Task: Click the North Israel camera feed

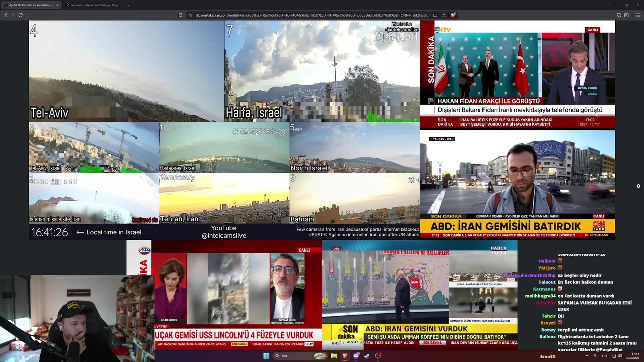Action: tap(355, 147)
